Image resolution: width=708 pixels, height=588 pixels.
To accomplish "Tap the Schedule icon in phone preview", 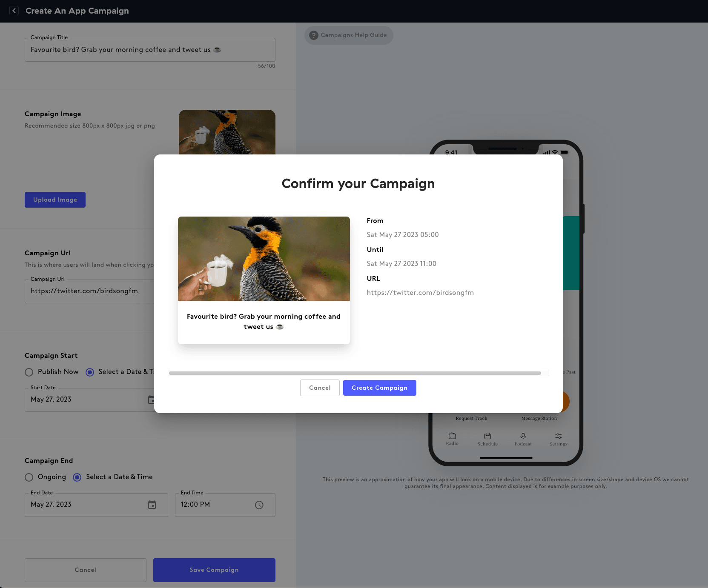I will pyautogui.click(x=487, y=436).
